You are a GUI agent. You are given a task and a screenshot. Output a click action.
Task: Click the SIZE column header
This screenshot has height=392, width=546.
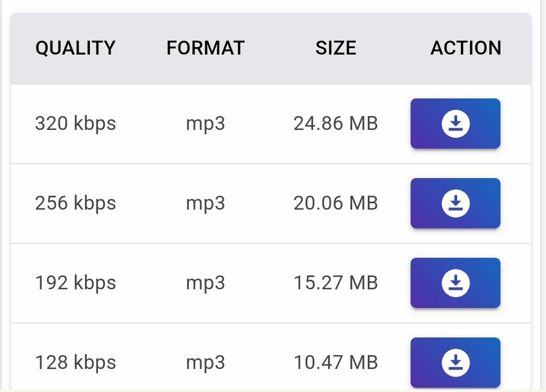pyautogui.click(x=336, y=48)
